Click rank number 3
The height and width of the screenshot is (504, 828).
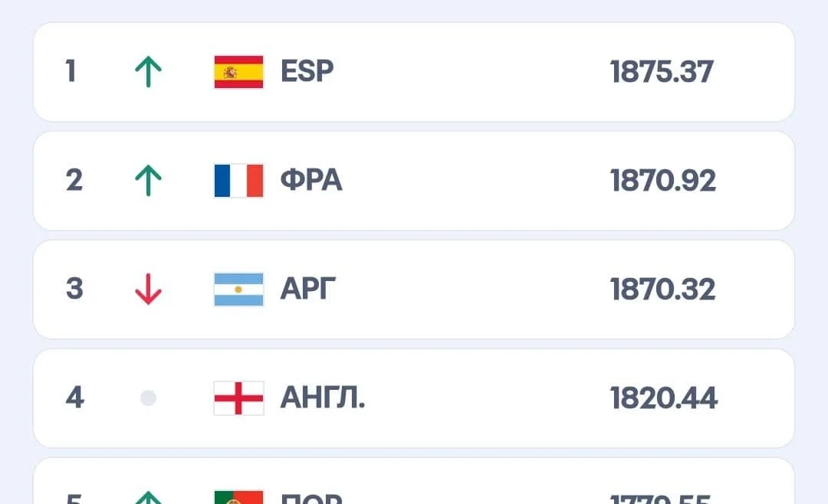(74, 290)
